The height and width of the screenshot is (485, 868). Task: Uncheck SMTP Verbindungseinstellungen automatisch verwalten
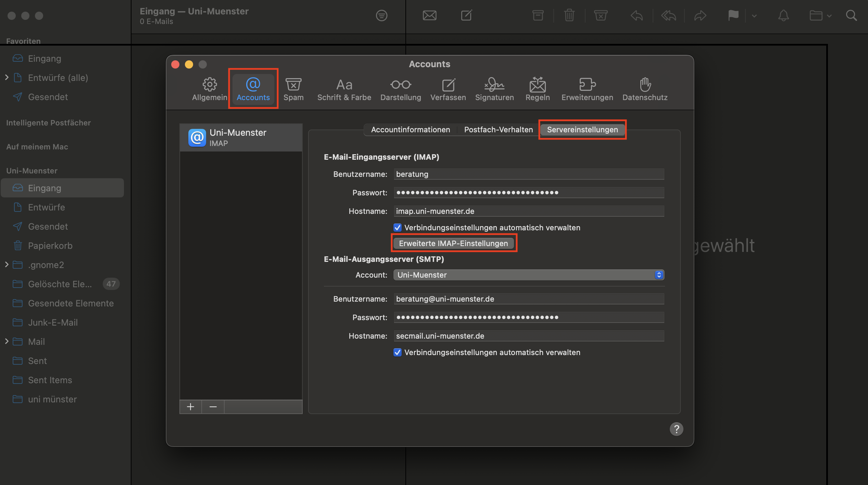(x=397, y=352)
